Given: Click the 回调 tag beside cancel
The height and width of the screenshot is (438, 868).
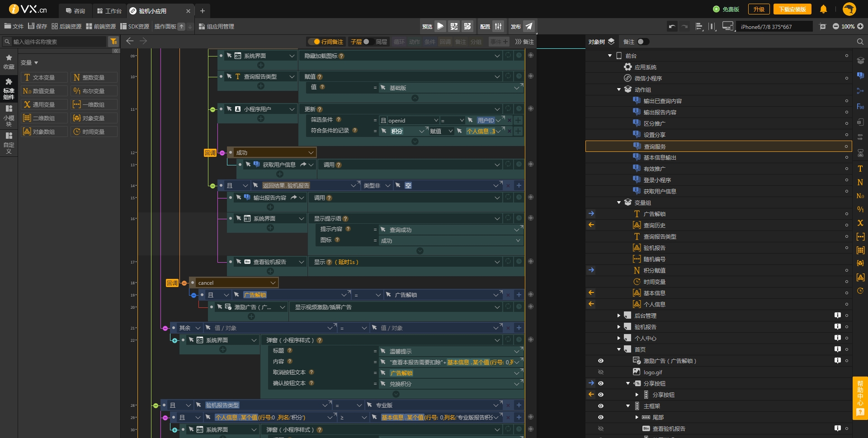Looking at the screenshot, I should [x=172, y=283].
